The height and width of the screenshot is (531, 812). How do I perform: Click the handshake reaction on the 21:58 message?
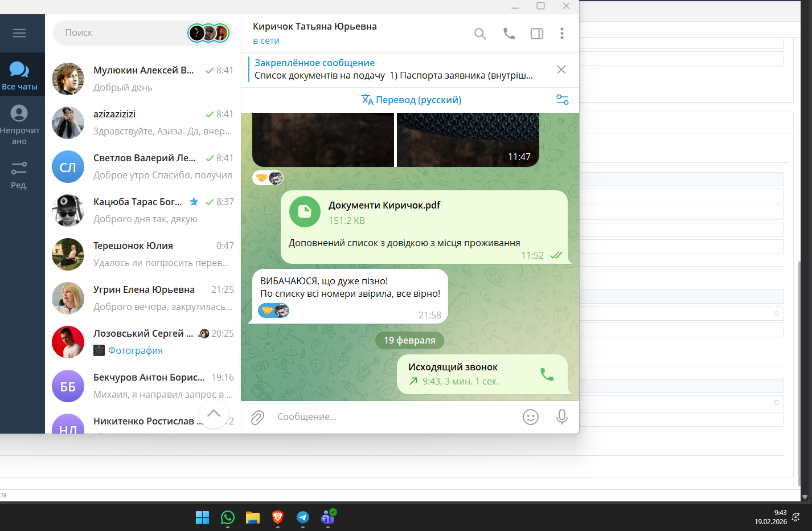(x=274, y=311)
